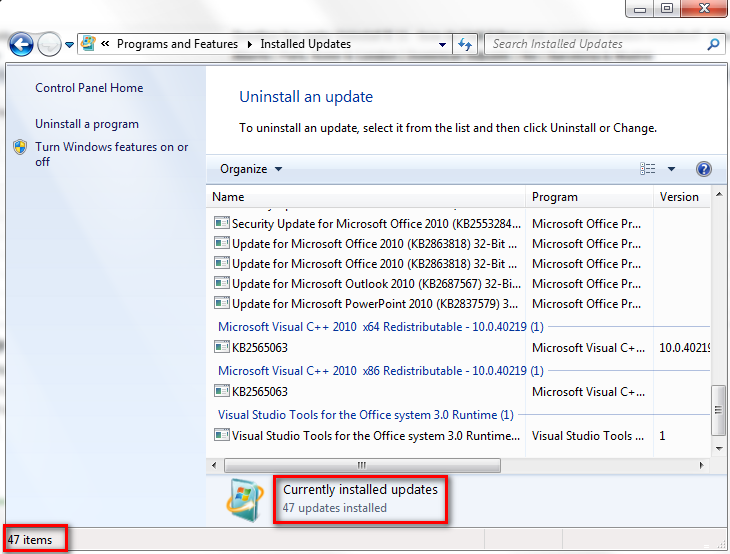Click the change view icon
730x554 pixels.
[648, 169]
